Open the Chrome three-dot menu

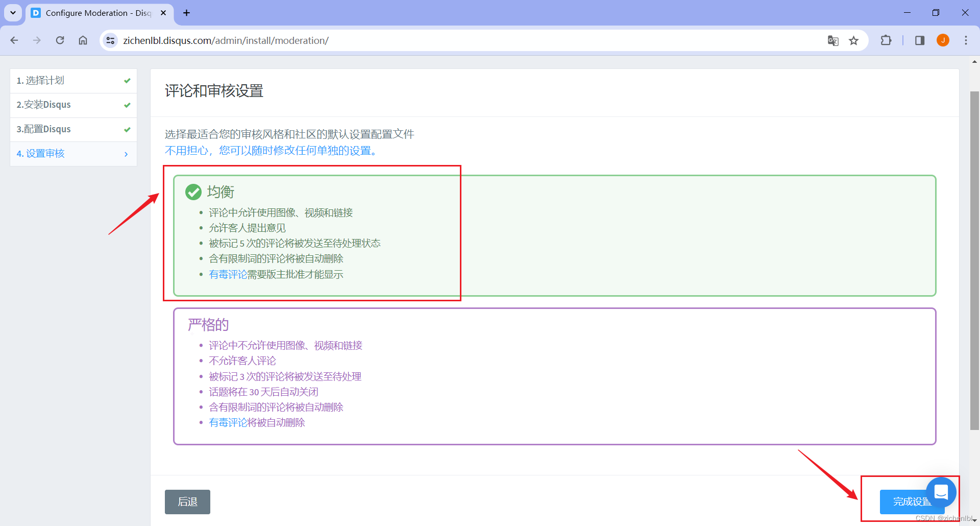[966, 40]
